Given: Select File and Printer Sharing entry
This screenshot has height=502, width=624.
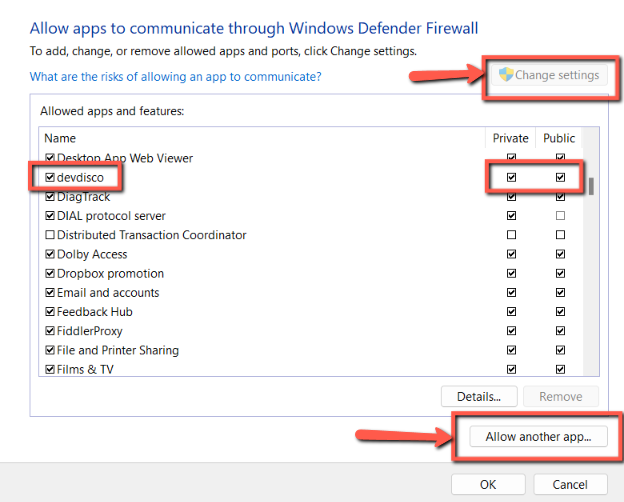Looking at the screenshot, I should [x=118, y=350].
